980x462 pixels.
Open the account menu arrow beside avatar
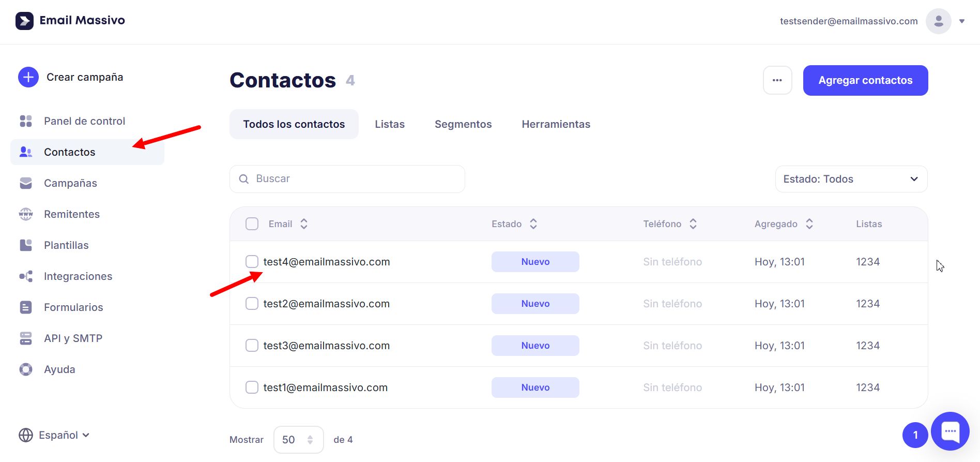(x=962, y=21)
